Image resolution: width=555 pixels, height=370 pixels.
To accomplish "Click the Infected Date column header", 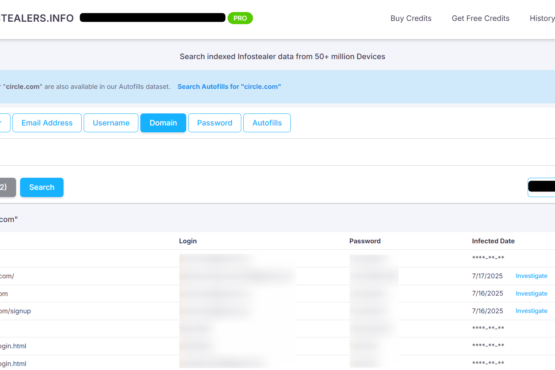I will pos(493,241).
